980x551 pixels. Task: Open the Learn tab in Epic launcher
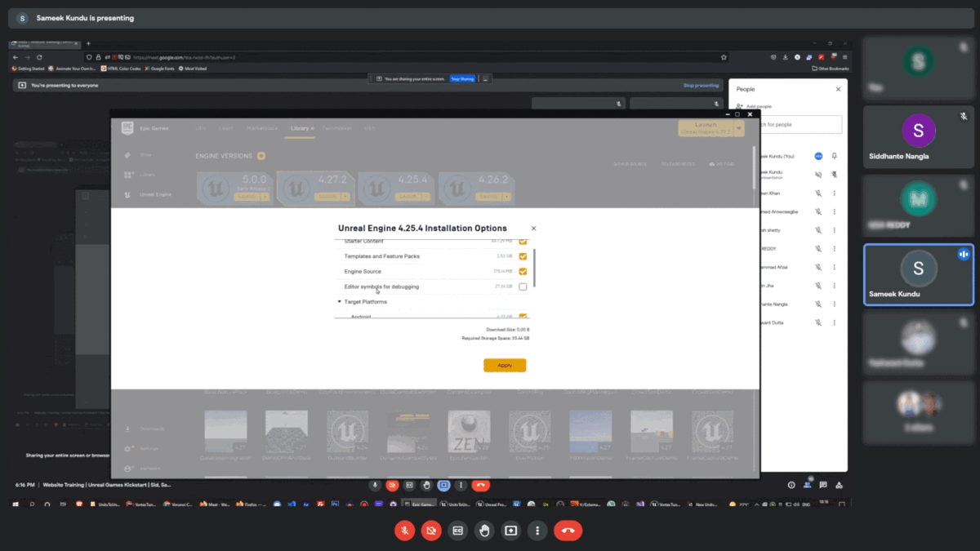click(x=225, y=128)
